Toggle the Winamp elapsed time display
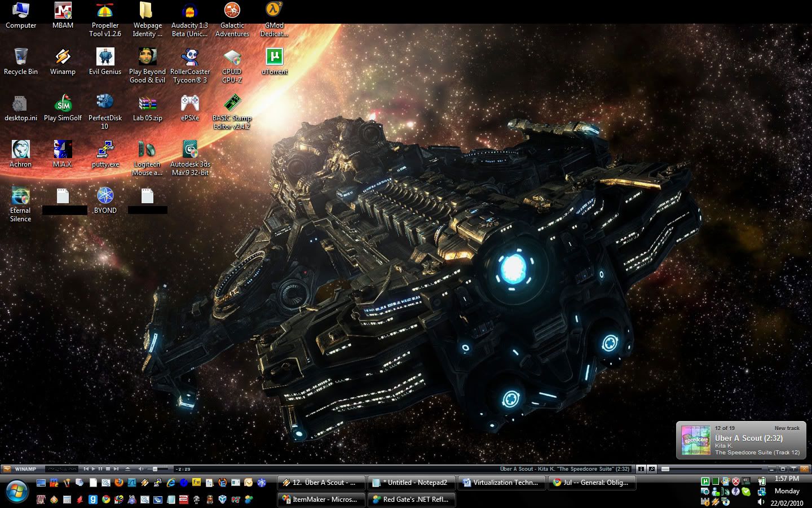 tap(183, 469)
